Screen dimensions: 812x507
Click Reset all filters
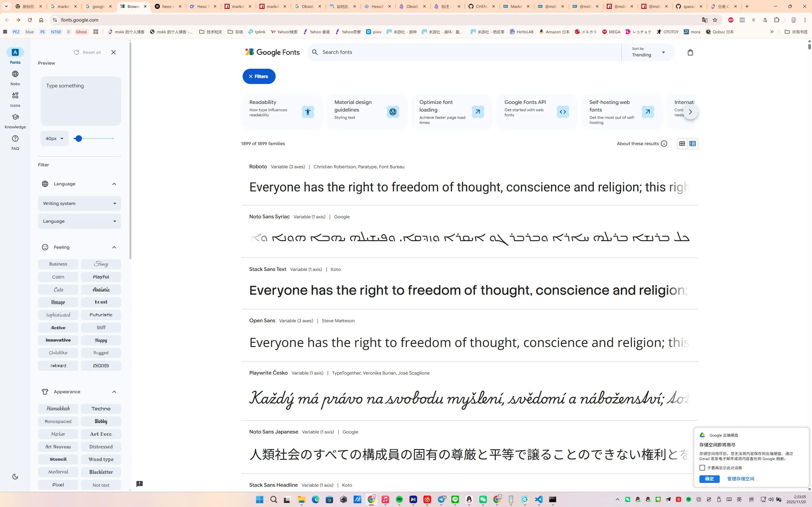pos(87,52)
